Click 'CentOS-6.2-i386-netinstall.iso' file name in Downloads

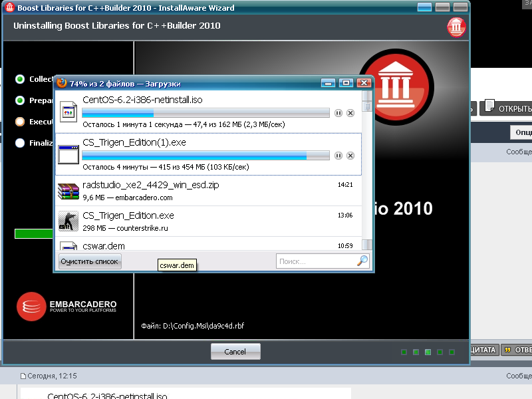pyautogui.click(x=142, y=100)
